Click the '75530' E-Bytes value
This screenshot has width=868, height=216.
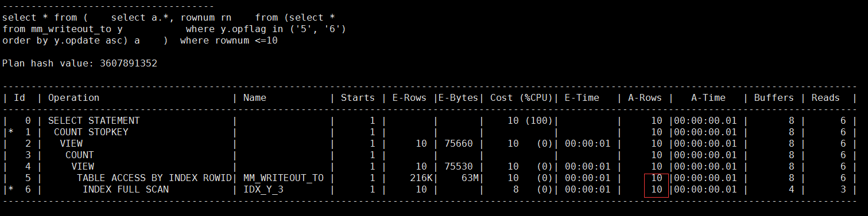[458, 167]
